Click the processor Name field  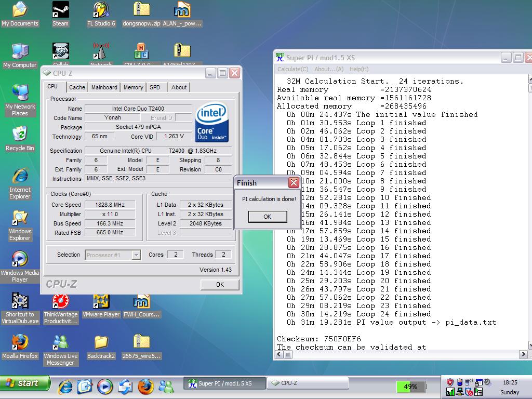(138, 109)
